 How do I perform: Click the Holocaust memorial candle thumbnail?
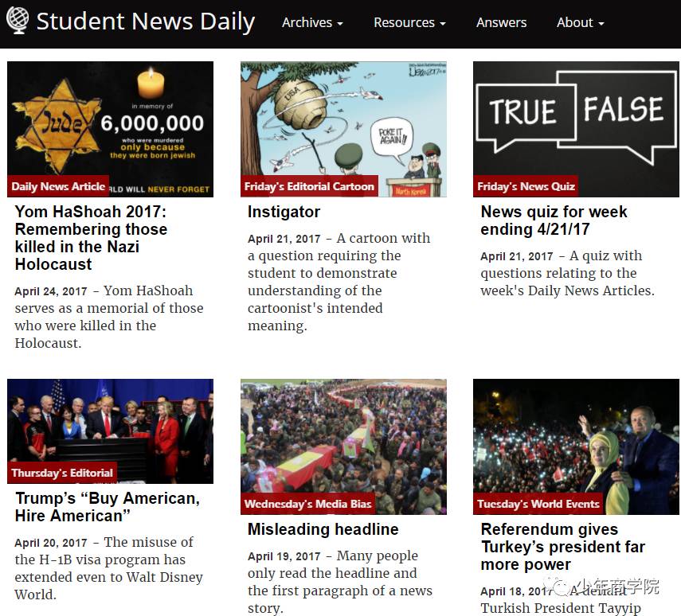111,130
